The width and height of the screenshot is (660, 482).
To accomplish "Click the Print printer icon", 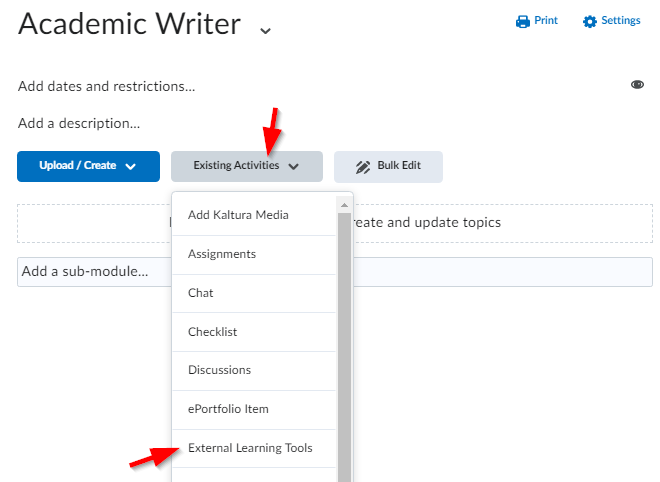I will pyautogui.click(x=522, y=21).
